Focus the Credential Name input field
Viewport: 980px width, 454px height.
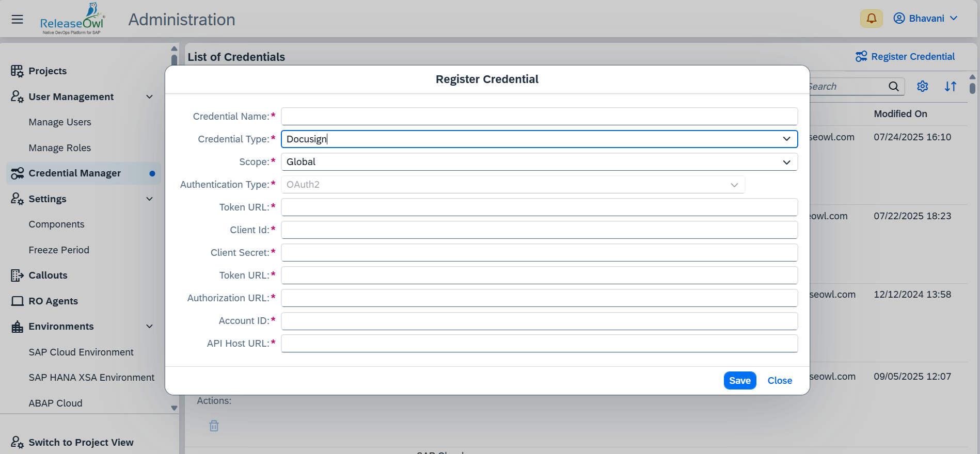coord(539,117)
